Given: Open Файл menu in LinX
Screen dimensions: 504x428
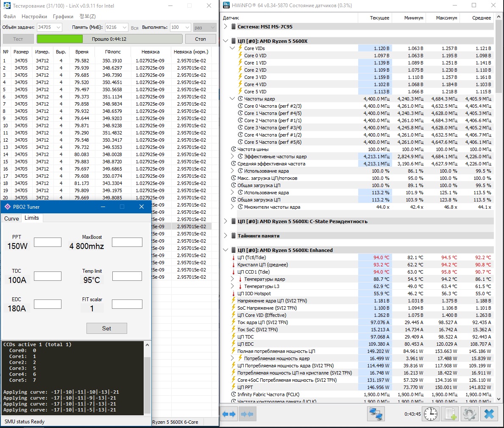Looking at the screenshot, I should click(9, 17).
